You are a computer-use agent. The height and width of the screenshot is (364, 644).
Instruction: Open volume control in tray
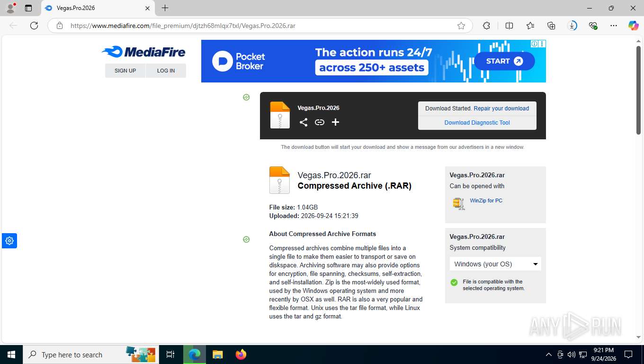(571, 355)
